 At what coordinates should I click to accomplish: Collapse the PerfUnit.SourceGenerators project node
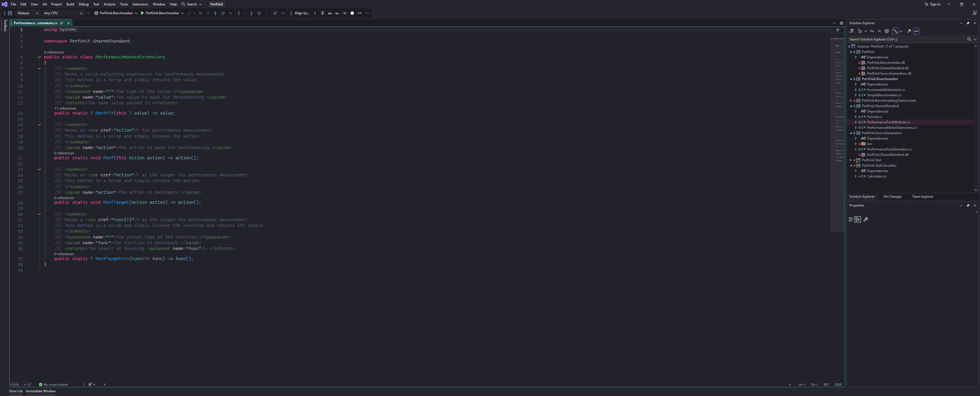click(x=851, y=133)
